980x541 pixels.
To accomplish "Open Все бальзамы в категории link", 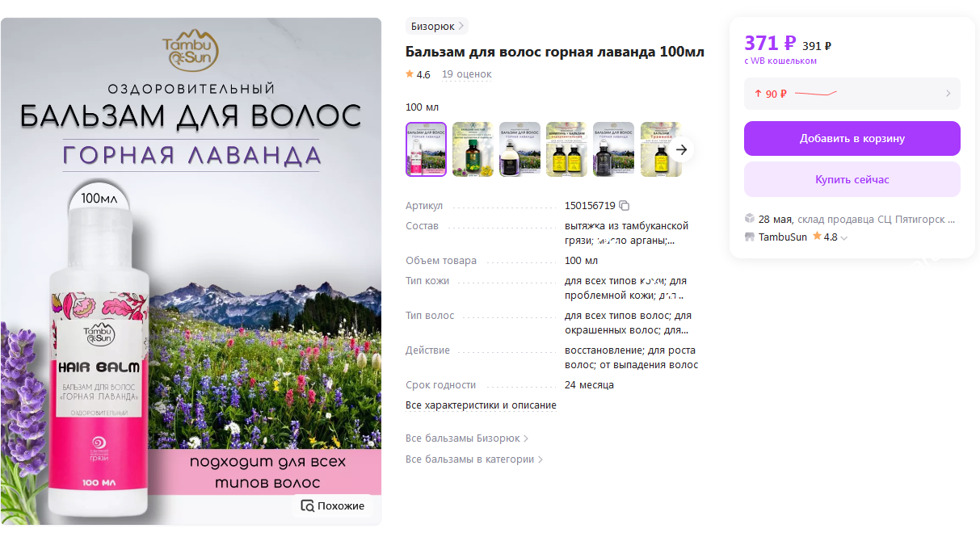I will [x=474, y=459].
